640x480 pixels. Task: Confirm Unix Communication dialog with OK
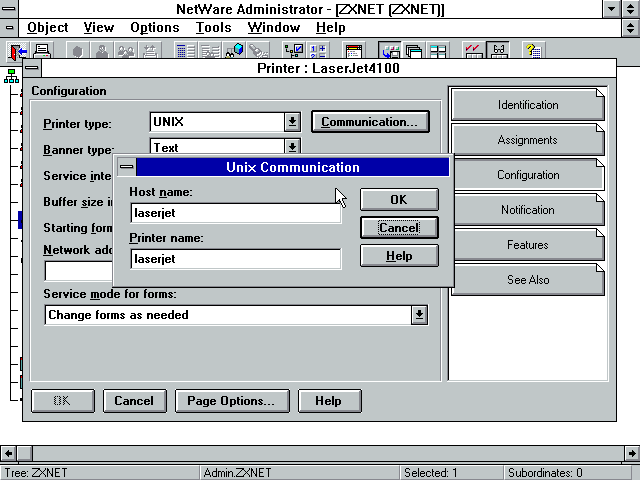[x=399, y=200]
